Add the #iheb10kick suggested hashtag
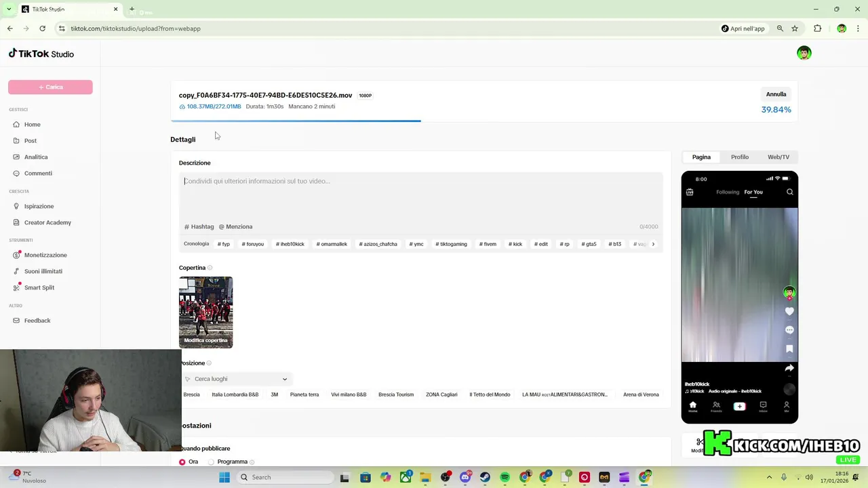 point(290,244)
